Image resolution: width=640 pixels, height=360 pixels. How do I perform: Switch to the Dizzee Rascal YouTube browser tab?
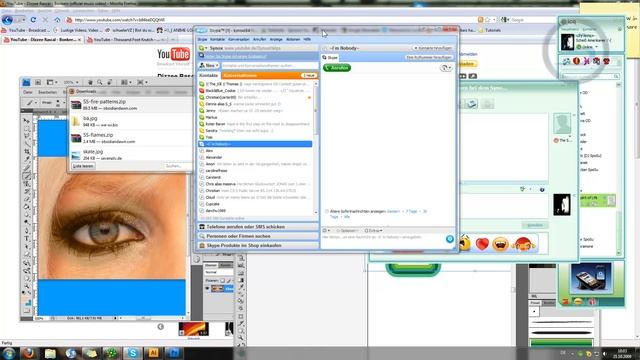(42, 40)
